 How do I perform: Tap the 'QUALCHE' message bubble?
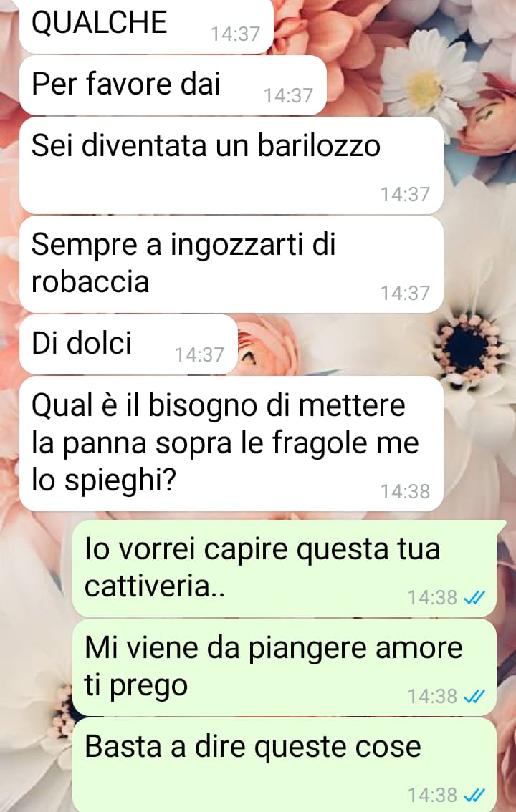(x=146, y=26)
